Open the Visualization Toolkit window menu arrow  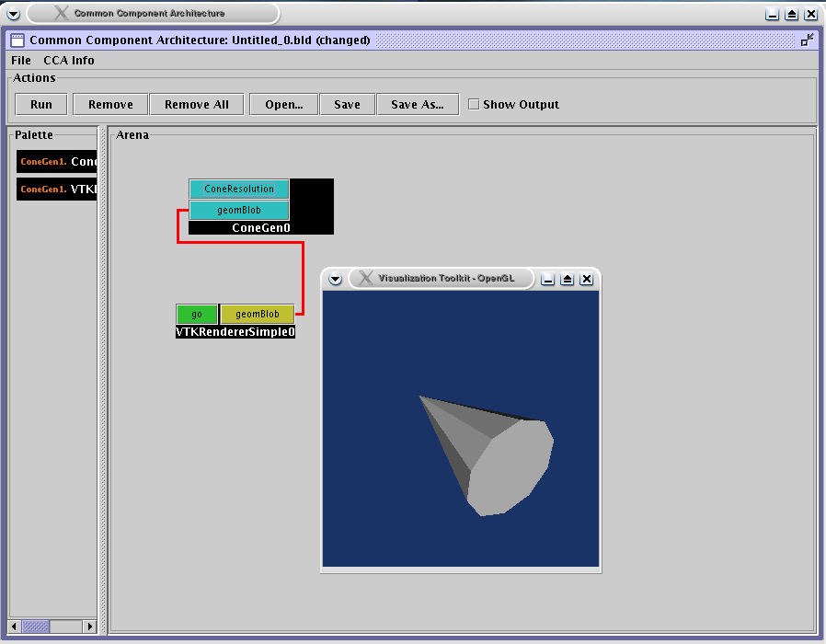[x=335, y=279]
